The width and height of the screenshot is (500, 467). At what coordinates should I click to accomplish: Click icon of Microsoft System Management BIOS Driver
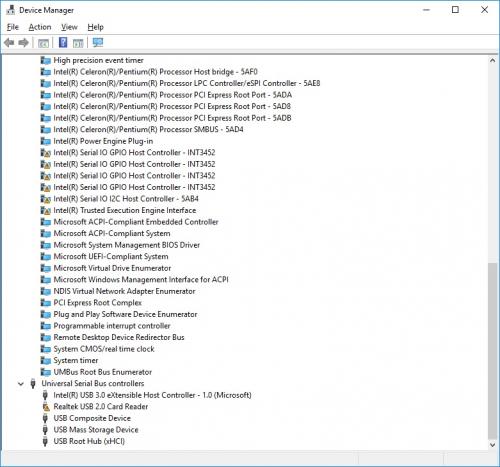point(45,245)
